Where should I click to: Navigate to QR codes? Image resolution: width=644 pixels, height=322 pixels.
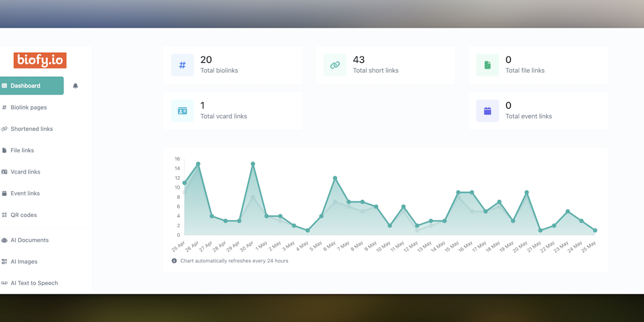tap(23, 215)
